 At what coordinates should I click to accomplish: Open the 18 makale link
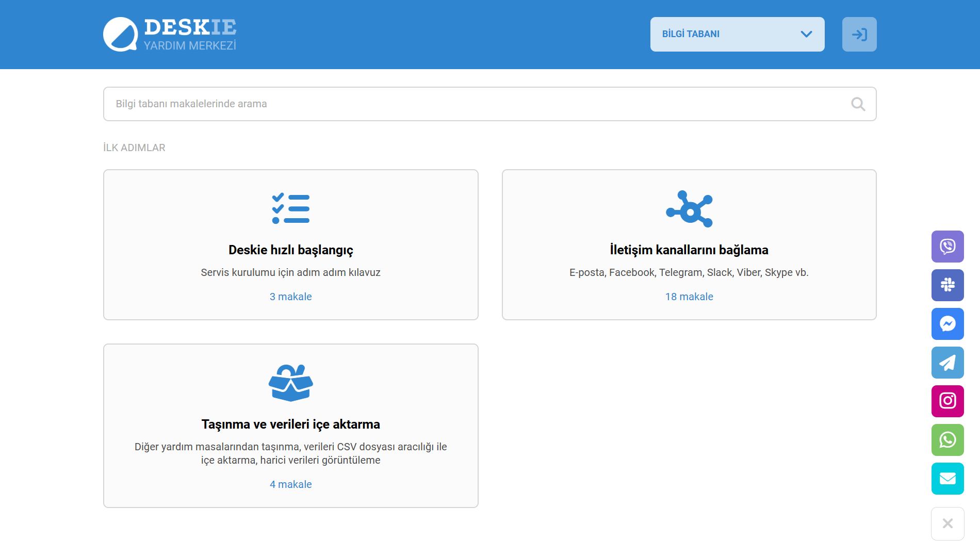pyautogui.click(x=689, y=297)
